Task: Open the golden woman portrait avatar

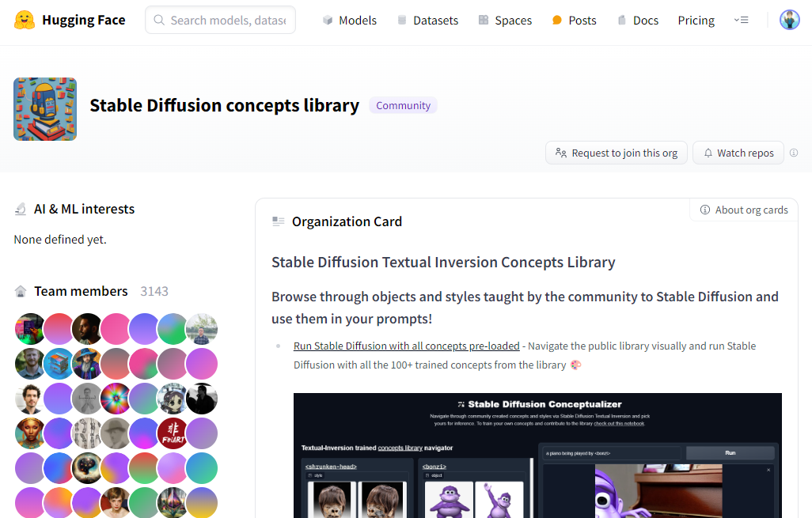Action: (30, 433)
